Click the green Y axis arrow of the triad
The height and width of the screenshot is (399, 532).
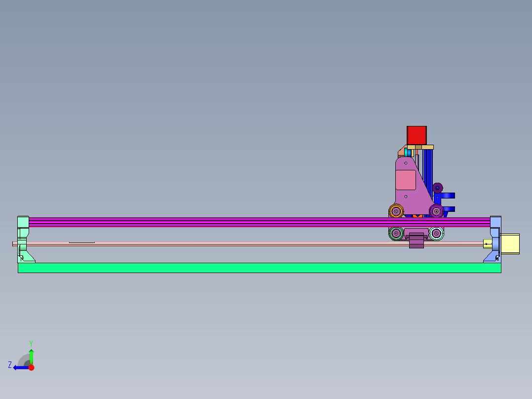[31, 356]
